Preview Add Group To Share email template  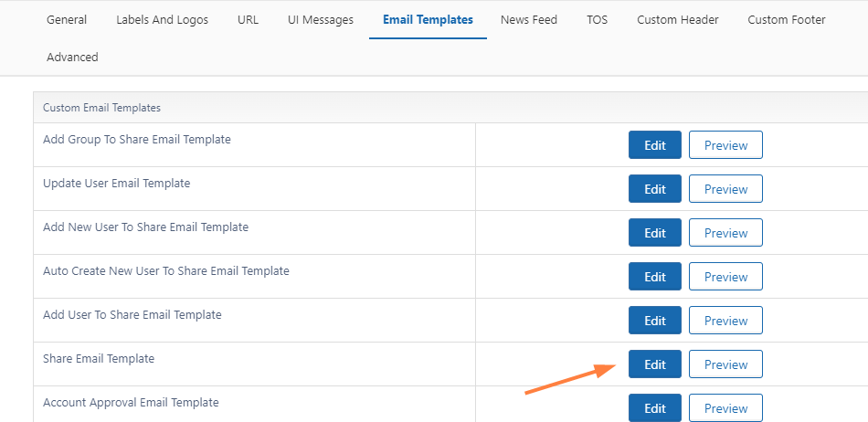point(725,145)
